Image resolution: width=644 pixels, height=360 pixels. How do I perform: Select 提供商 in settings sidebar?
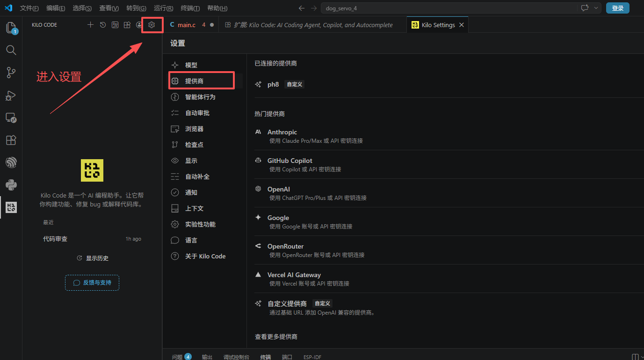[206, 81]
